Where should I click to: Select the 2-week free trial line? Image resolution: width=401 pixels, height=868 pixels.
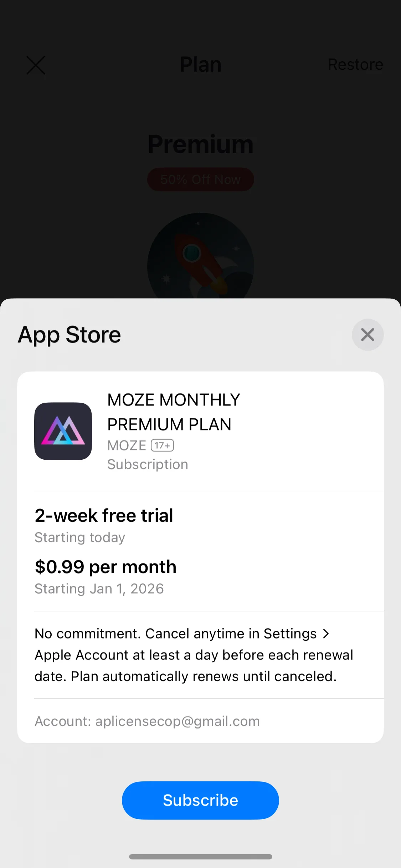104,516
